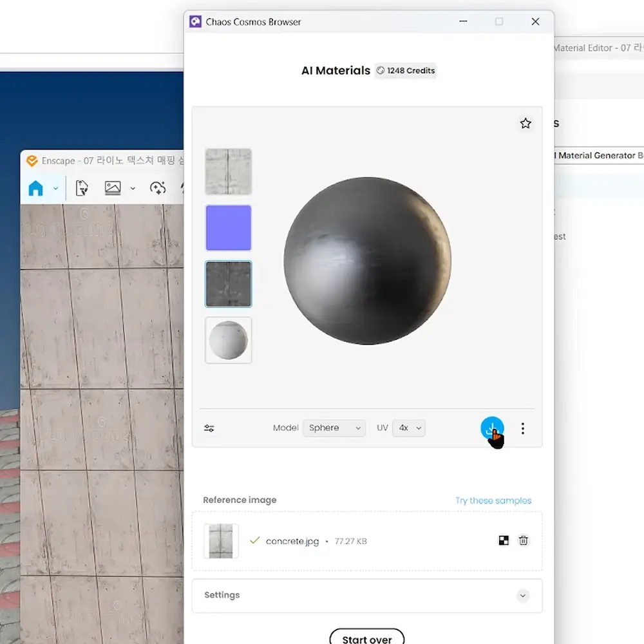Image resolution: width=644 pixels, height=644 pixels.
Task: Click the Reference image heading
Action: click(240, 500)
